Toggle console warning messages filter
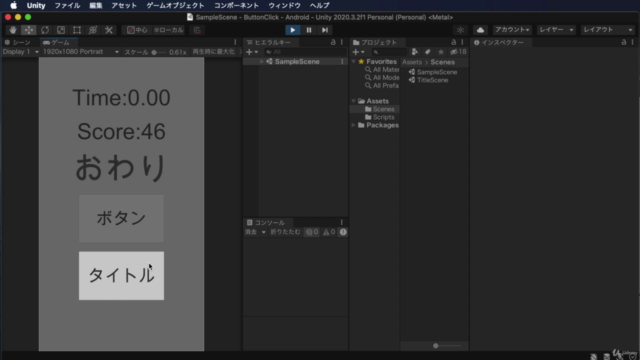 pyautogui.click(x=329, y=232)
